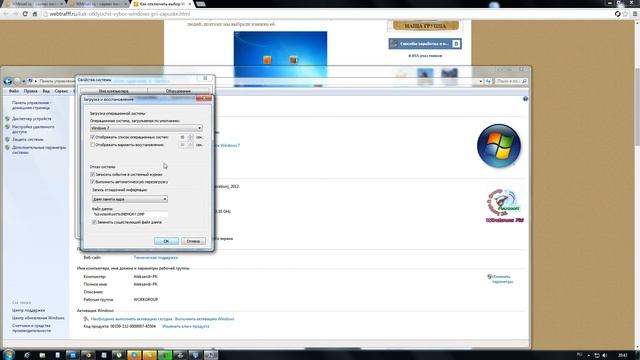Screen dimensions: 640x360
Task: Switch to the second Chrome tab
Action: pos(97,4)
